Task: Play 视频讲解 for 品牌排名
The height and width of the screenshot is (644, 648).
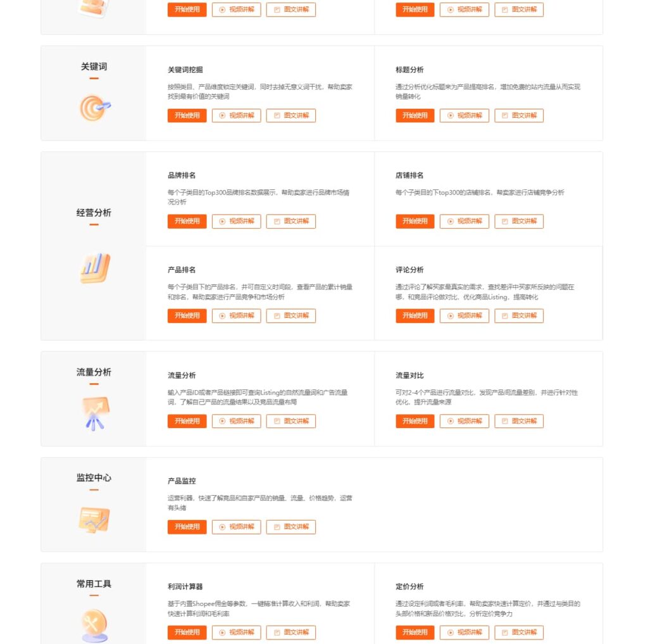Action: pos(236,221)
